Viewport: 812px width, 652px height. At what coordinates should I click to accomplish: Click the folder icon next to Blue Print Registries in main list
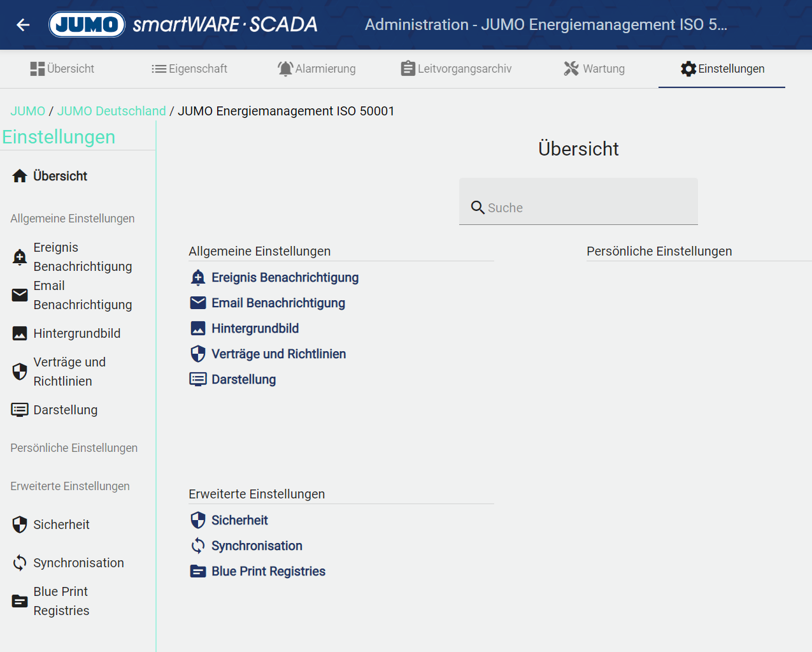click(x=198, y=572)
